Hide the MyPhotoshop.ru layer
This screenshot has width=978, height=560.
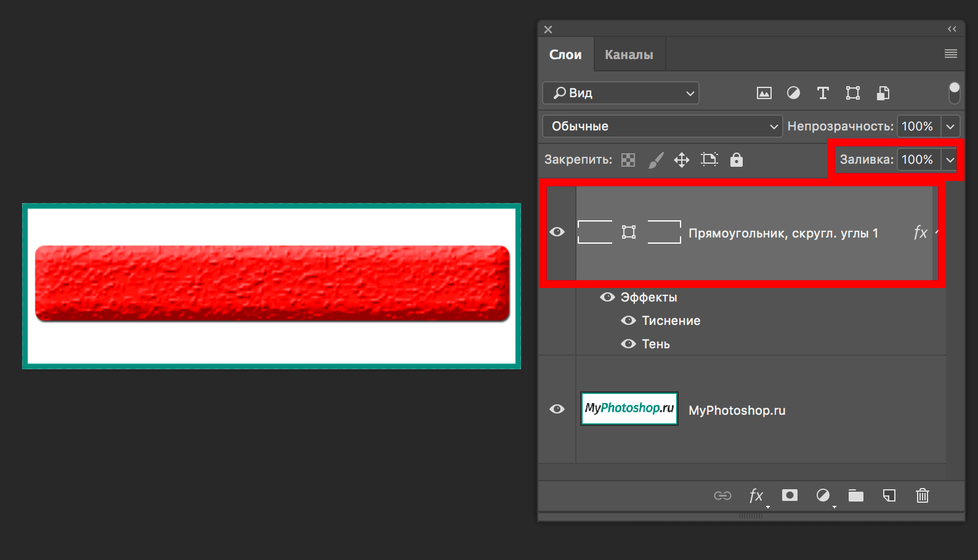(x=557, y=409)
